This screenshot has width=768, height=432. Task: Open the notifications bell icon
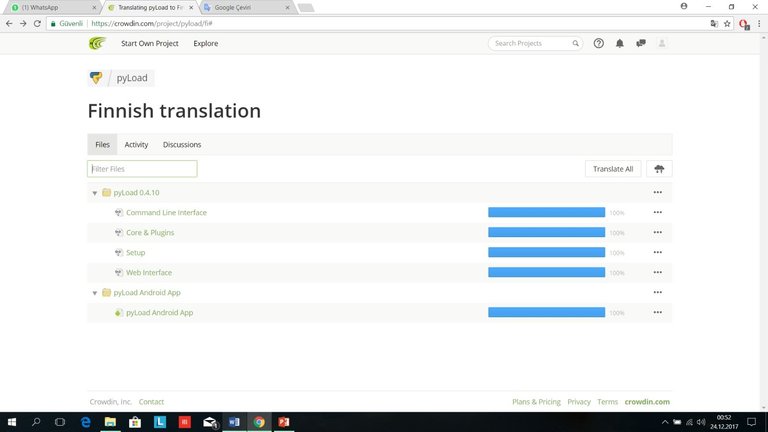click(620, 43)
